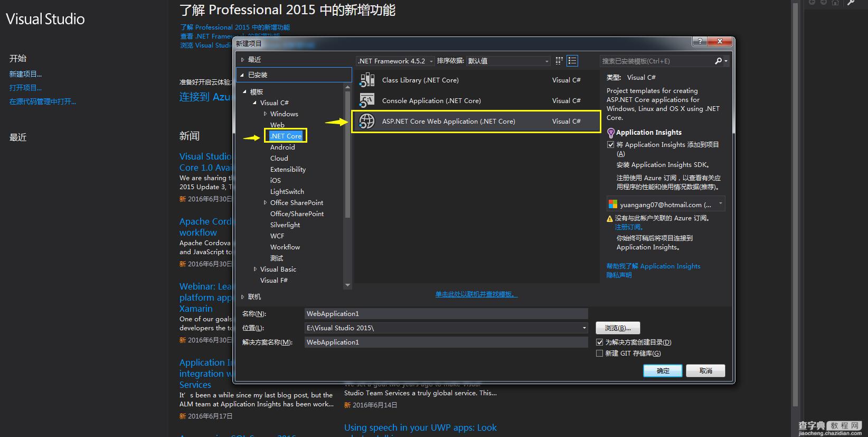Select the 测试 tree item
This screenshot has height=437, width=868.
click(x=277, y=258)
